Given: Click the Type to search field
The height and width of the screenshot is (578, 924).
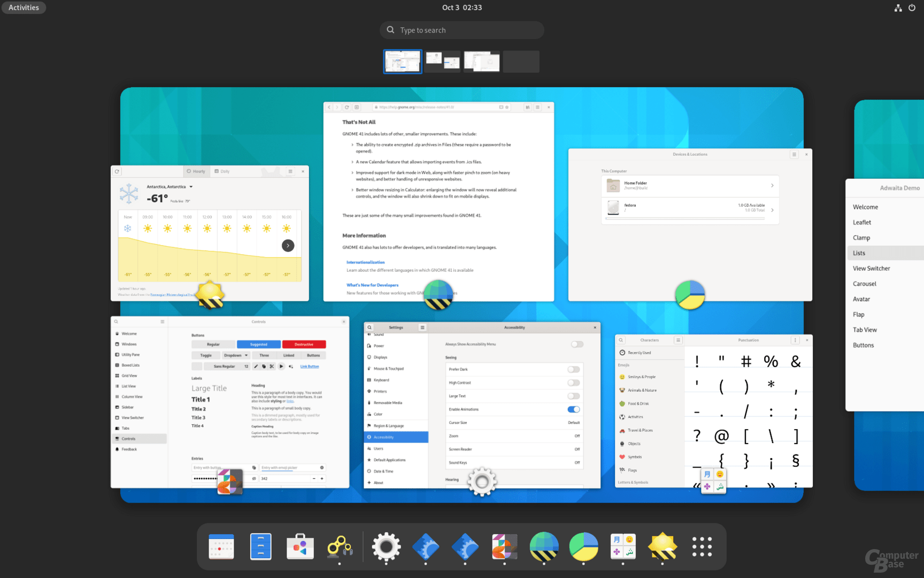Looking at the screenshot, I should click(462, 30).
